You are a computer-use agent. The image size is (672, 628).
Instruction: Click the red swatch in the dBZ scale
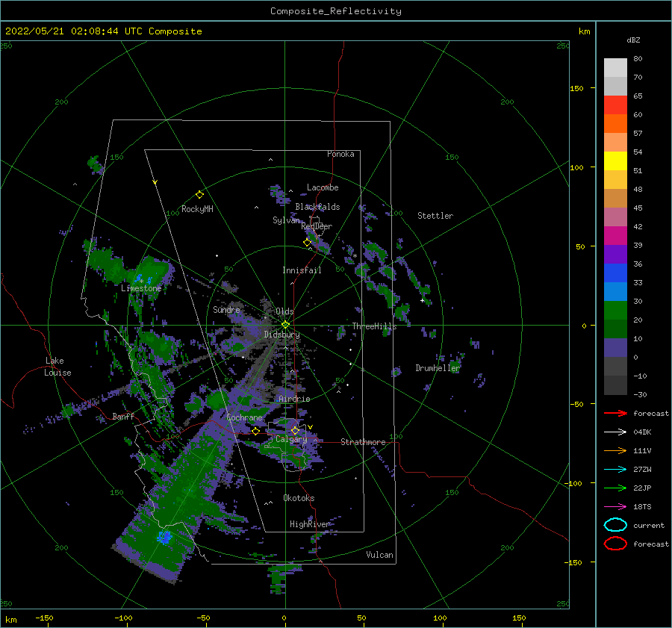[615, 105]
